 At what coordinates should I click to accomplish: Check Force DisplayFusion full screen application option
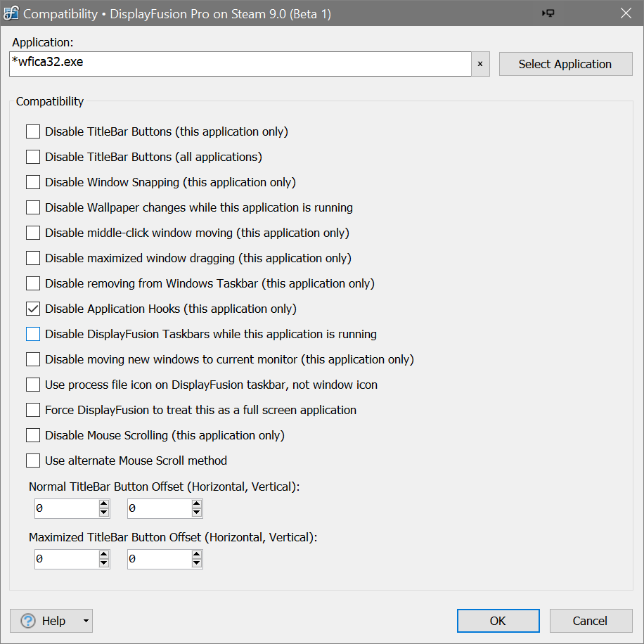pos(33,410)
